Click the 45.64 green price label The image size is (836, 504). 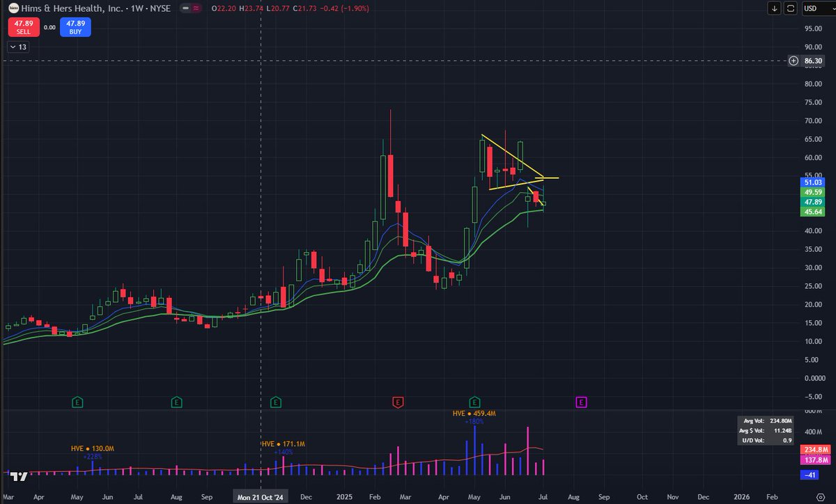[x=813, y=212]
